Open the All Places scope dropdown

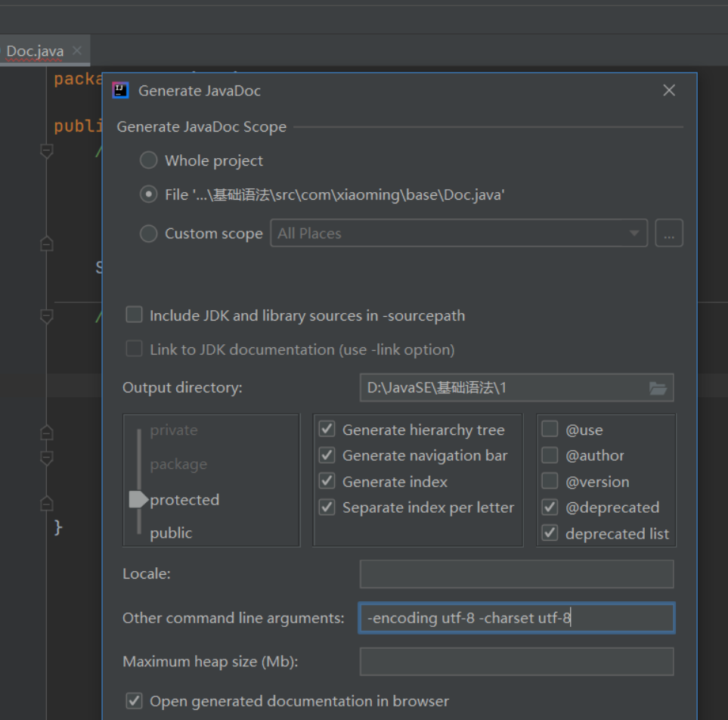[x=459, y=233]
